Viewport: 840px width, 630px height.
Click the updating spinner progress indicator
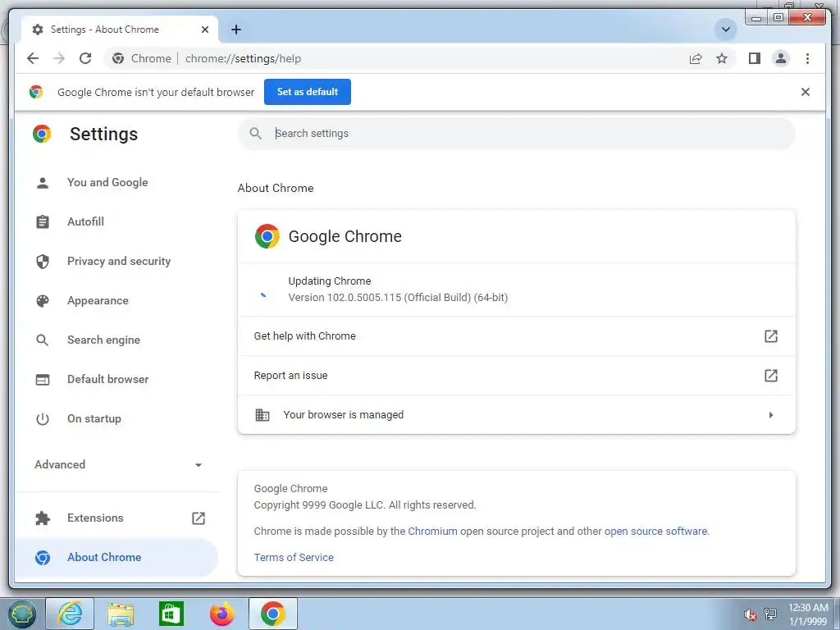tap(263, 294)
